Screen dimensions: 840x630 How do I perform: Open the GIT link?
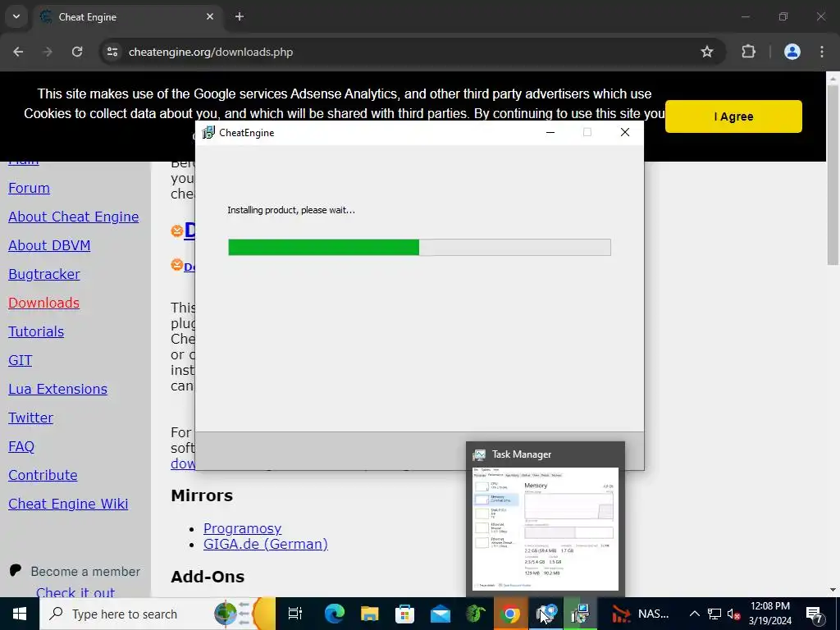21,361
